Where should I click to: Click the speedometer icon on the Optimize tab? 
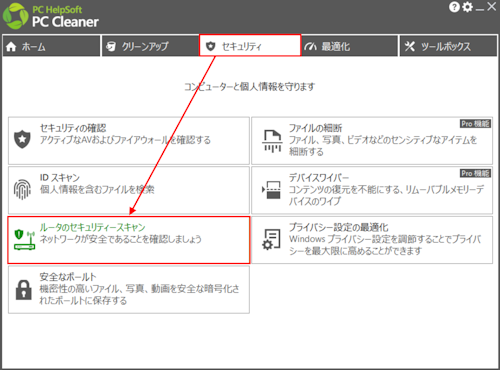pyautogui.click(x=310, y=47)
